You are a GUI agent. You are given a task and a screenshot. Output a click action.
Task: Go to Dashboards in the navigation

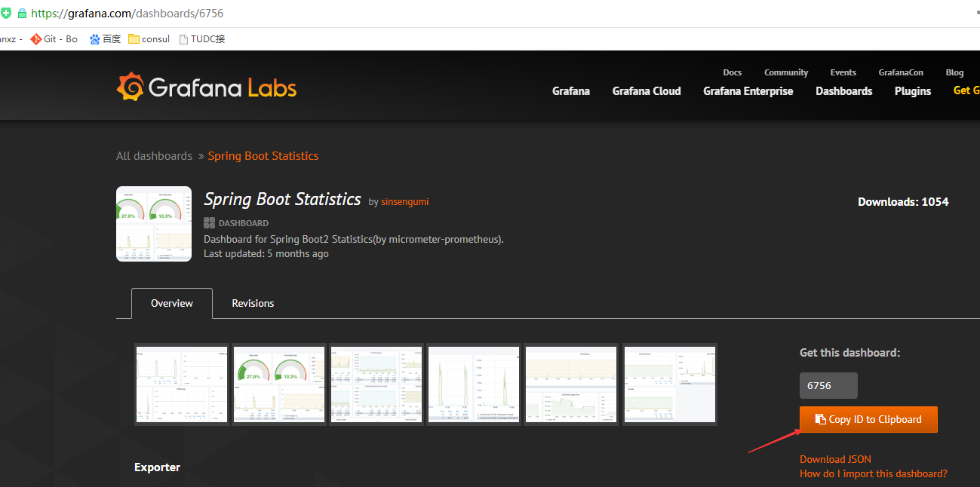(x=844, y=91)
